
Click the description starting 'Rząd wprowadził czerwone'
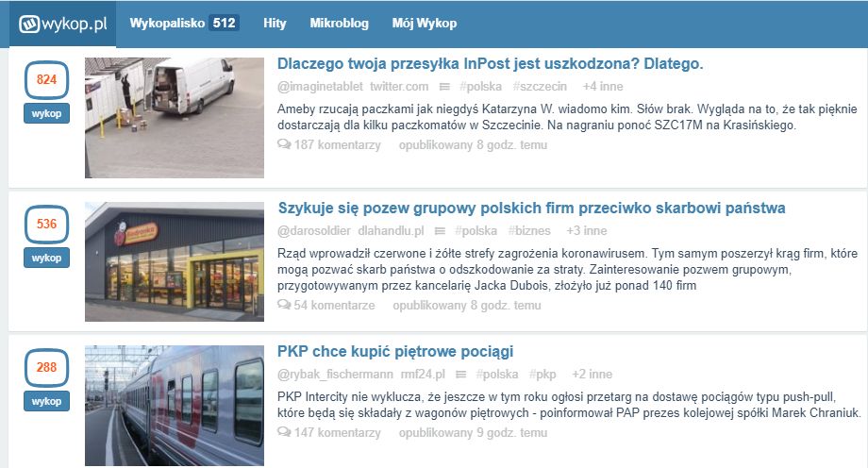567,270
